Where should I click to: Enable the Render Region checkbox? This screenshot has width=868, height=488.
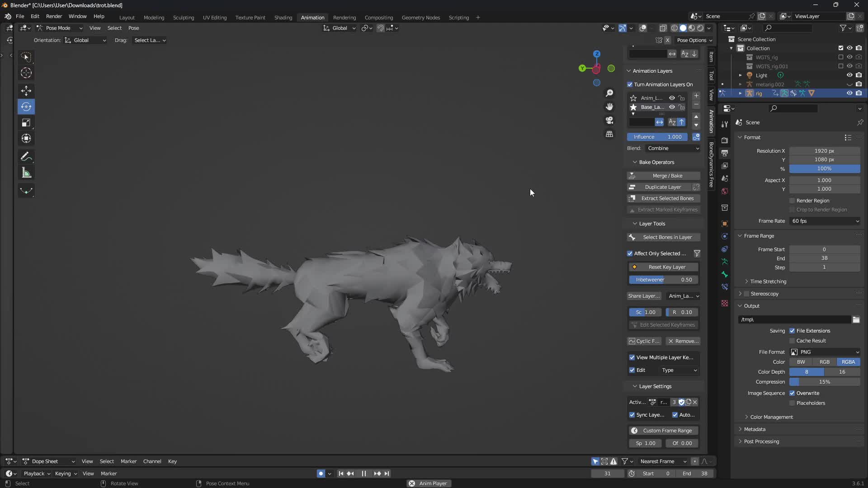pos(792,201)
